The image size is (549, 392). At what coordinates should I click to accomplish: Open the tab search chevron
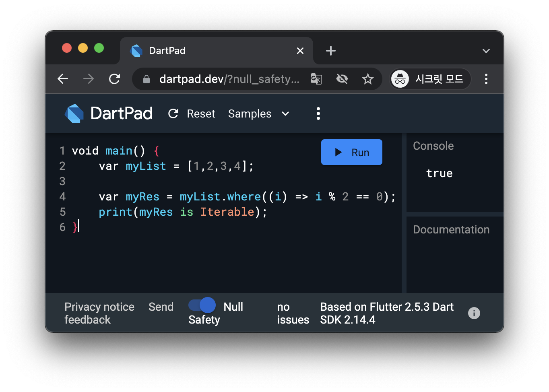(486, 51)
